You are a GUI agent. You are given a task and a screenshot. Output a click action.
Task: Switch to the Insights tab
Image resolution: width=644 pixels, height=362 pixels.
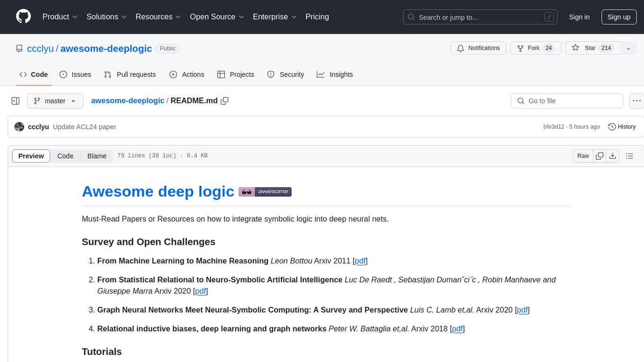[x=335, y=74]
